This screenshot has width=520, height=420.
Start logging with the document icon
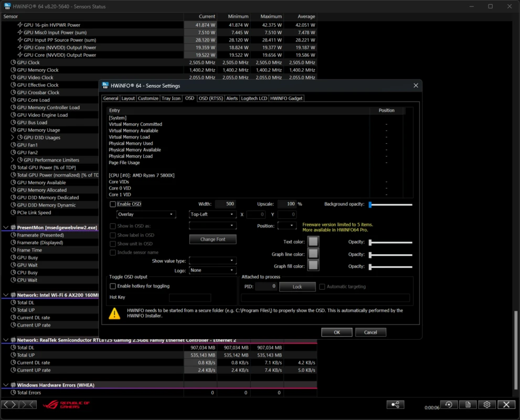[x=468, y=404]
